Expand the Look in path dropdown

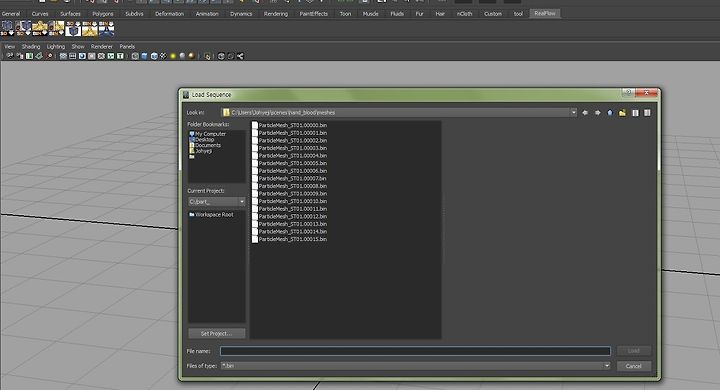pos(573,112)
